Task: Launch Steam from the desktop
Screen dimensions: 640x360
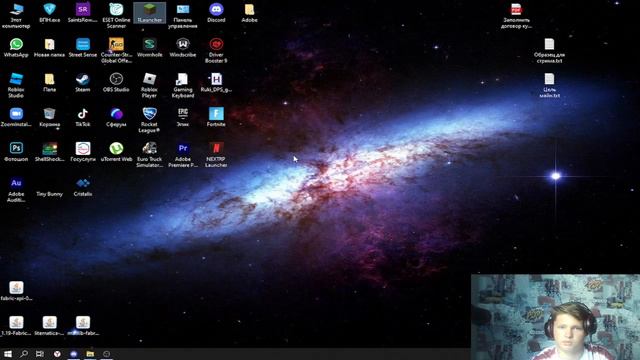Action: [x=82, y=82]
